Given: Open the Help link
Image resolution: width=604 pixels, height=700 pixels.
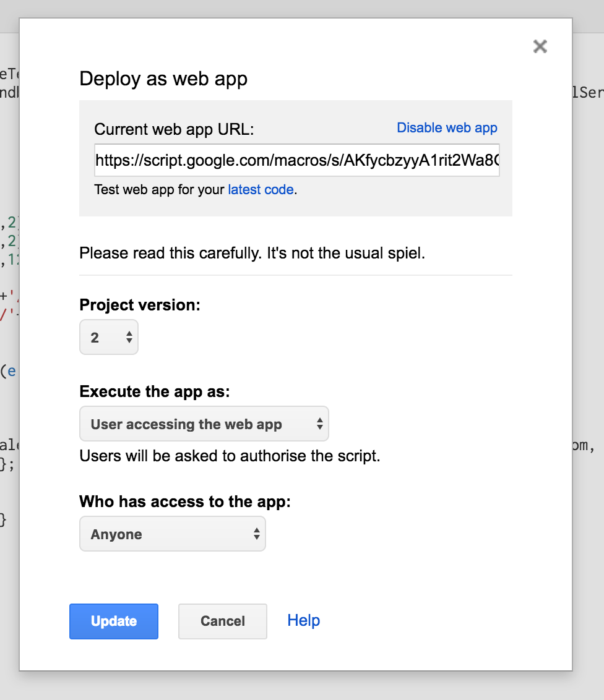Looking at the screenshot, I should tap(303, 620).
